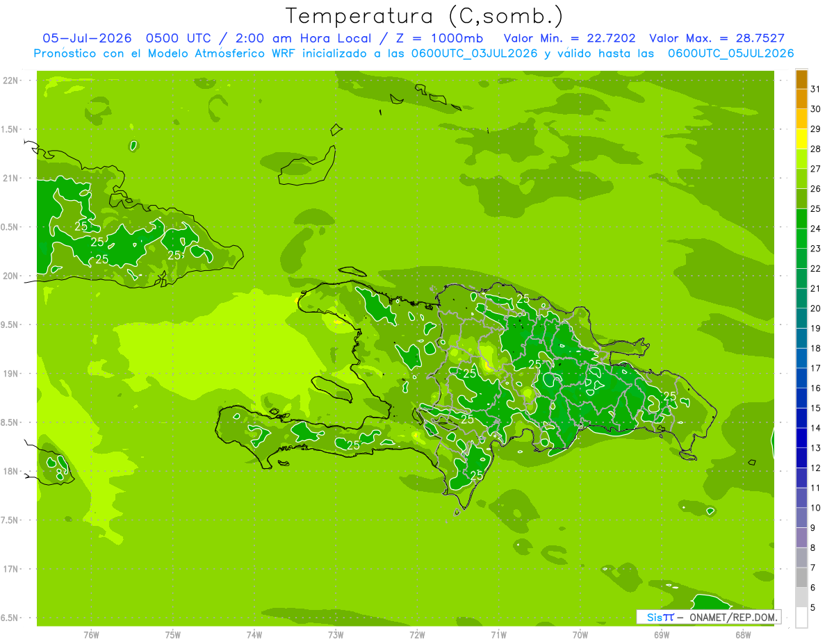Click valid-until time '0600UTC_05JUL2026'
This screenshot has height=644, width=834.
730,53
